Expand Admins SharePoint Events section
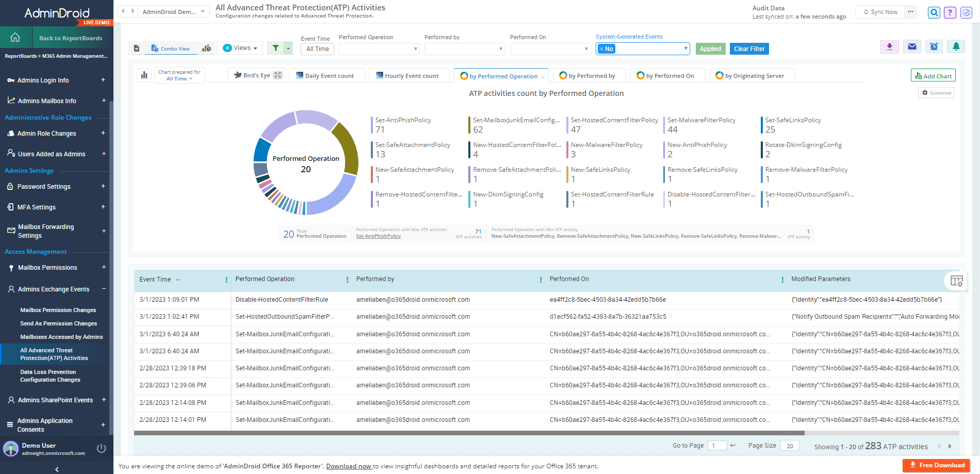Screen dimensions: 980x474 click(104, 400)
